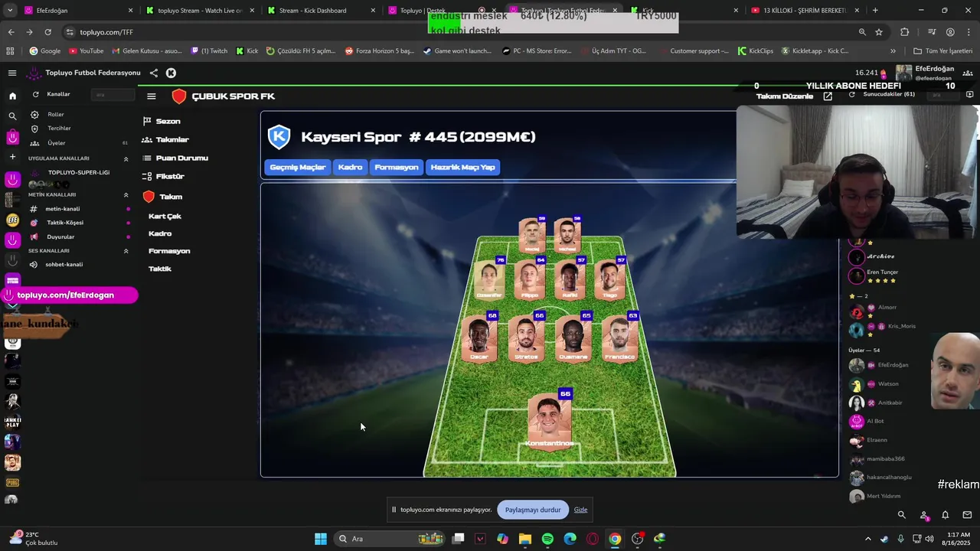
Task: Click Hazırlık Maçı Yap button
Action: tap(462, 168)
